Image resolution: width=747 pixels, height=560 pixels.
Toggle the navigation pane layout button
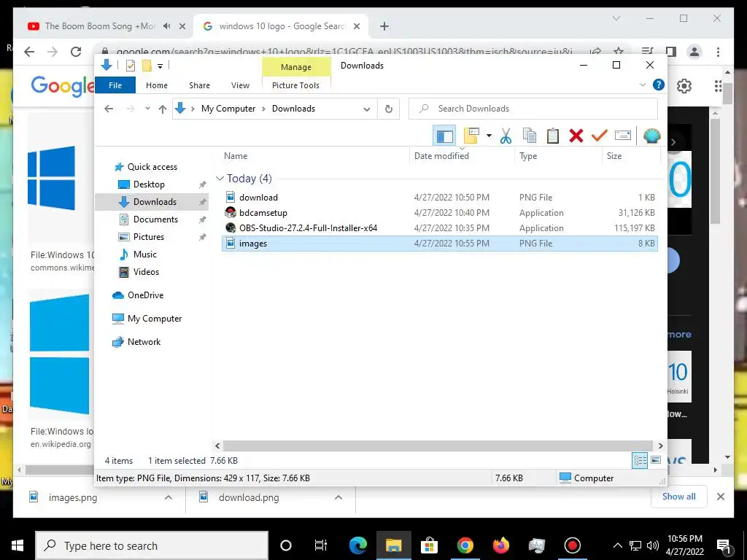pyautogui.click(x=444, y=136)
